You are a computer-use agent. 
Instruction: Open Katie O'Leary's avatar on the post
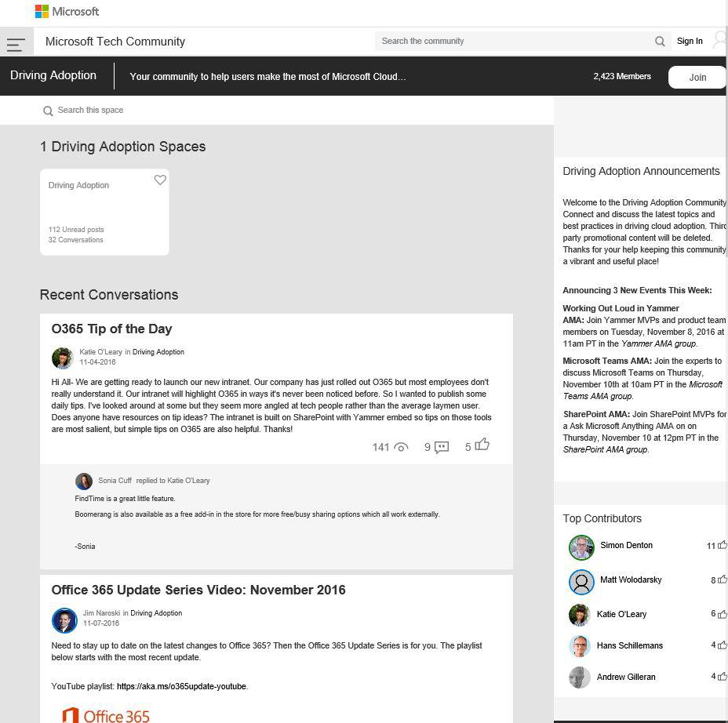(x=62, y=358)
